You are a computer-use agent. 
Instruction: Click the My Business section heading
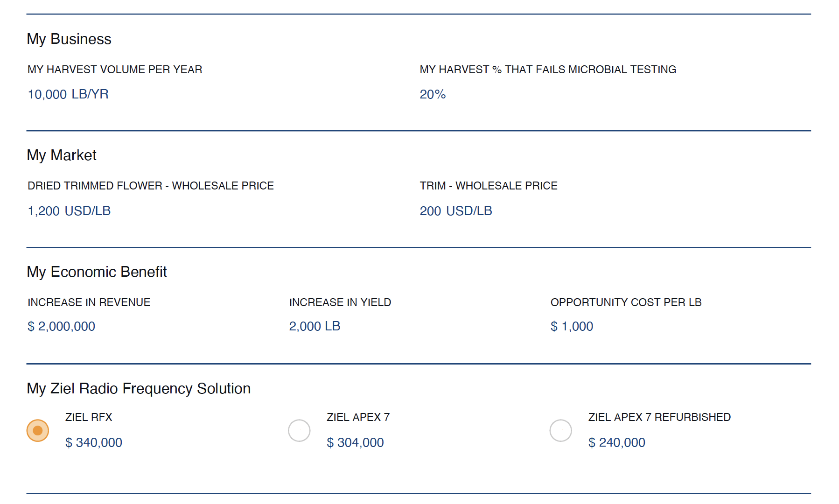[x=69, y=39]
